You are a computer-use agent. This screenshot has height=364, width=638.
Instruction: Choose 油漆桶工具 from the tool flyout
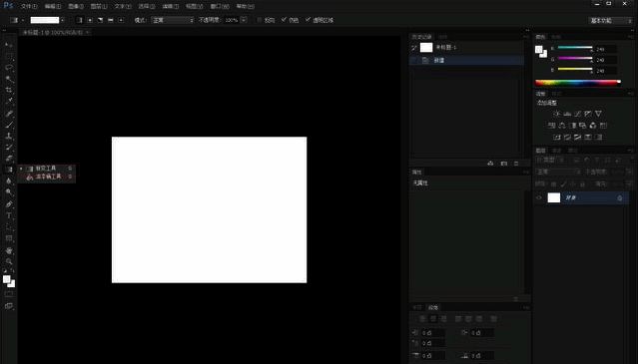[x=47, y=177]
